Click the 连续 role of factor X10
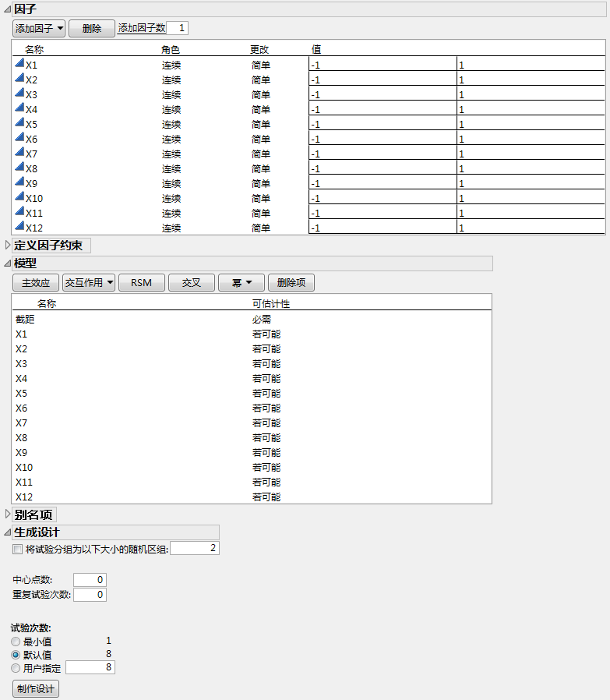The height and width of the screenshot is (700, 610). [x=171, y=198]
